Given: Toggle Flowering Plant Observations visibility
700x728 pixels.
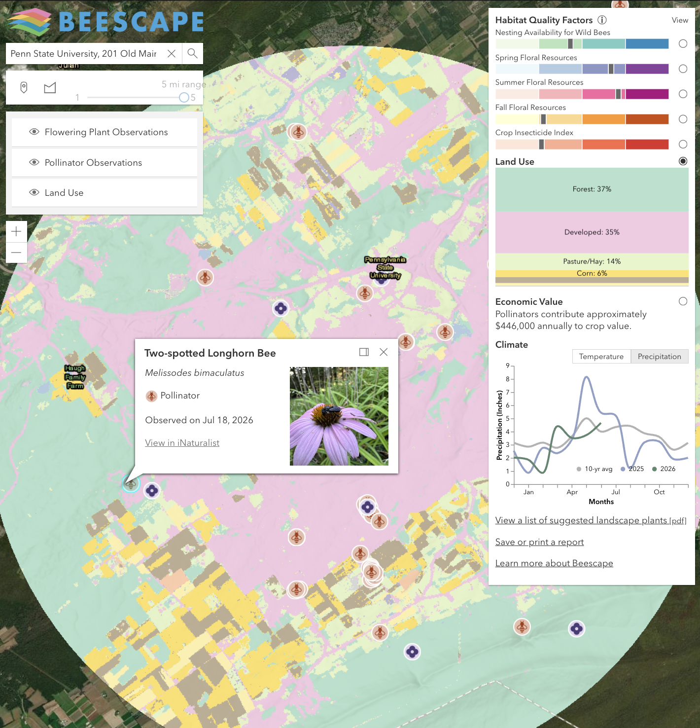Looking at the screenshot, I should coord(34,132).
